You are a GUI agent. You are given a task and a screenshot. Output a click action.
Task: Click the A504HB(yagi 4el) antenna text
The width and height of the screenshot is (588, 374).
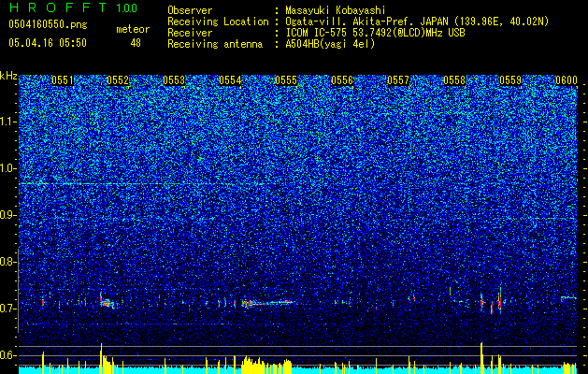(x=330, y=44)
